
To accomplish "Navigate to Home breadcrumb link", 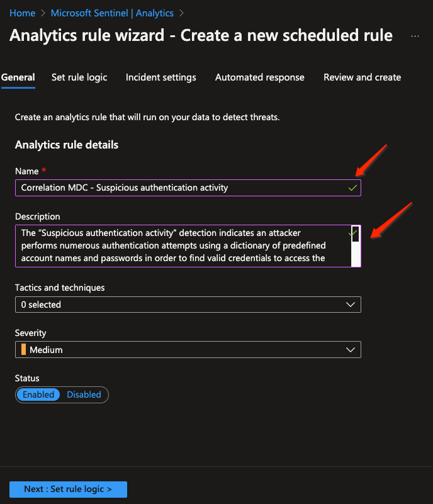I will tap(22, 13).
